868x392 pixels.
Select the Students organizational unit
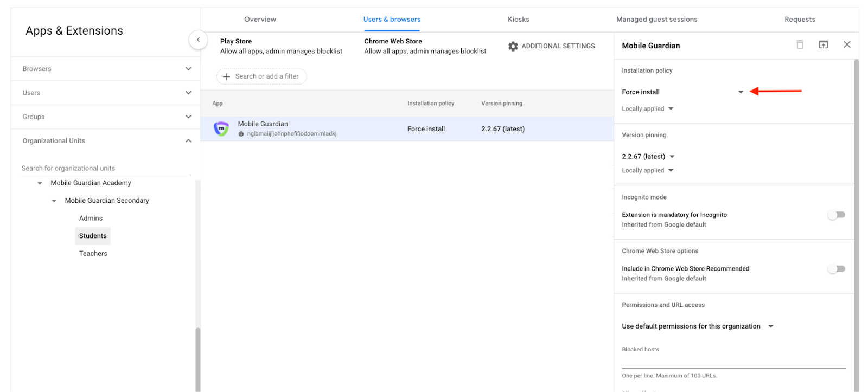(x=93, y=236)
